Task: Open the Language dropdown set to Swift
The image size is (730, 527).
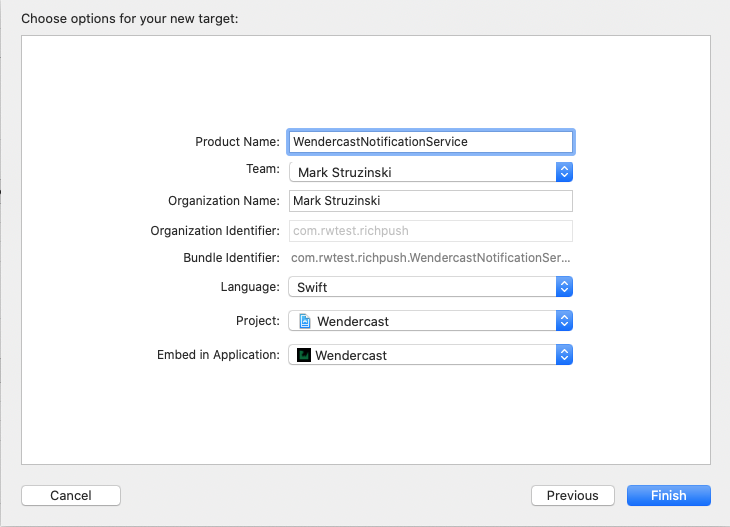Action: (422, 287)
